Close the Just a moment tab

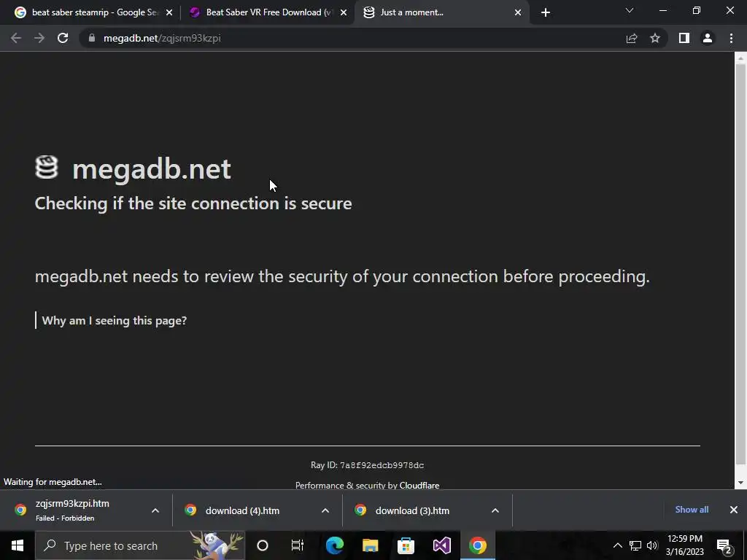click(518, 13)
